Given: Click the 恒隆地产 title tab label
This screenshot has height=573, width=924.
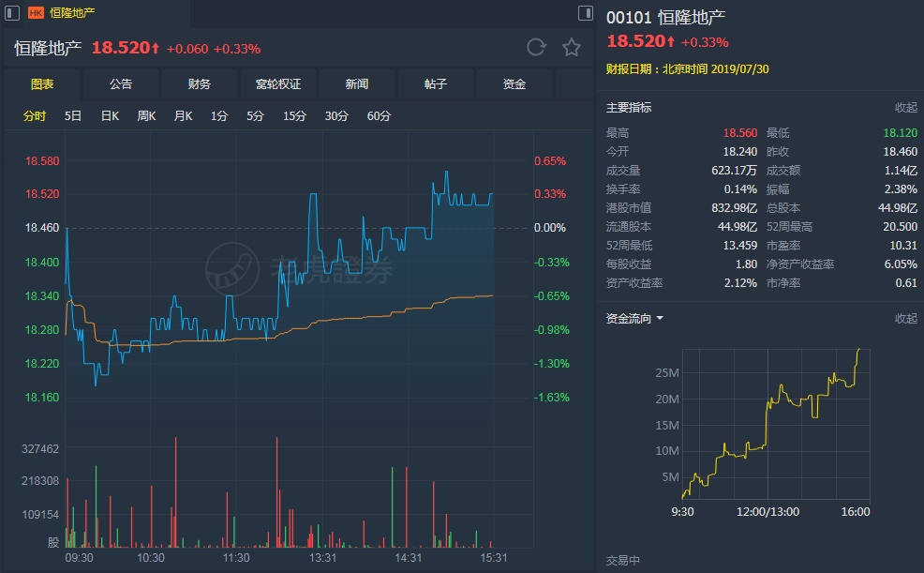Looking at the screenshot, I should coord(72,12).
